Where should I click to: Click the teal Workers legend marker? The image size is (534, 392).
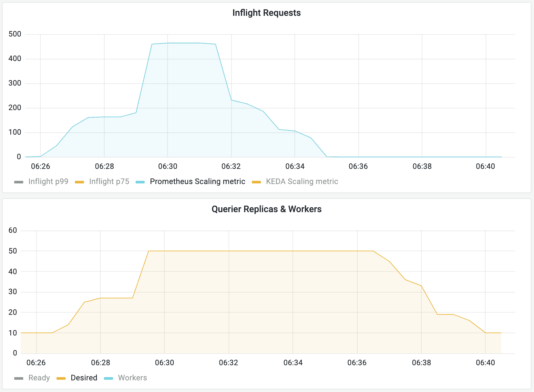click(x=109, y=377)
